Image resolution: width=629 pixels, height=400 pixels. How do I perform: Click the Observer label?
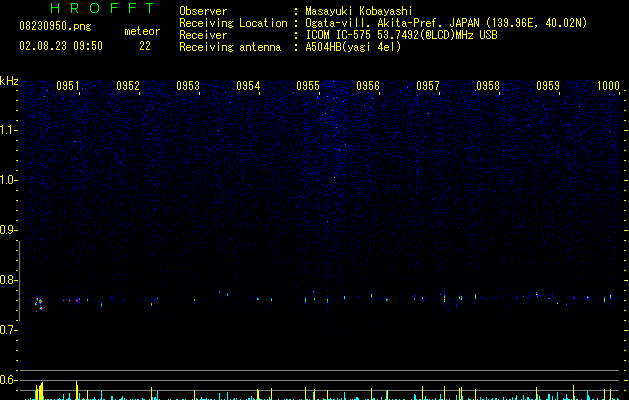click(x=203, y=11)
